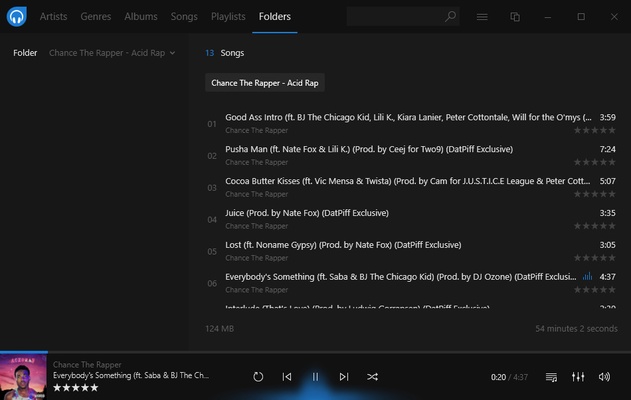Skip to the previous track

pyautogui.click(x=287, y=377)
